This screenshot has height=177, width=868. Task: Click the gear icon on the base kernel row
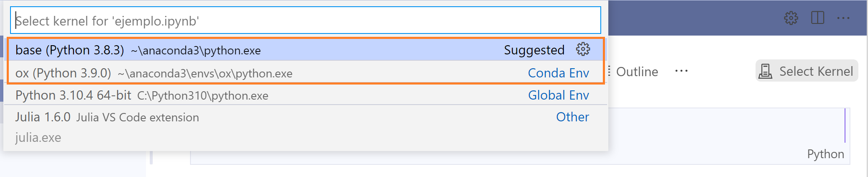(583, 49)
